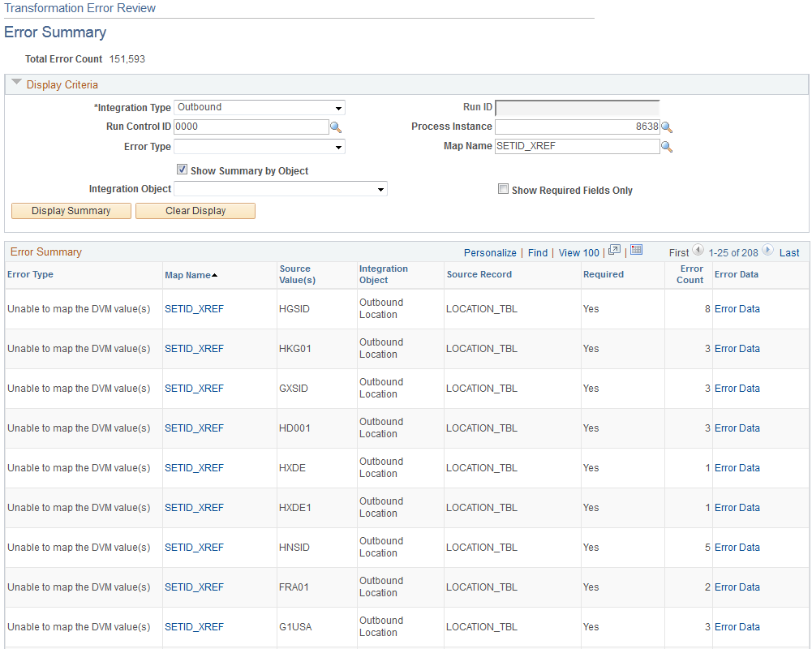Enable Show Required Fields Only checkbox
Viewport: 812px width, 649px height.
point(503,188)
